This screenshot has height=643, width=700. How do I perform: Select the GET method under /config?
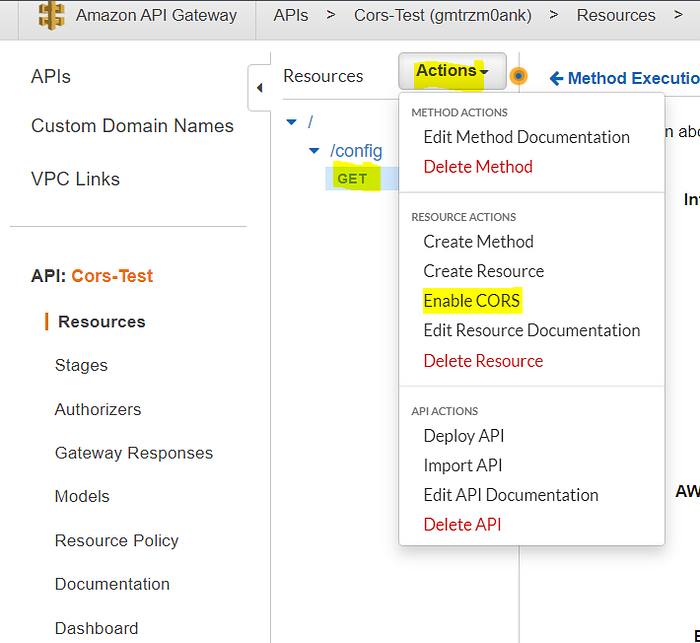coord(352,179)
